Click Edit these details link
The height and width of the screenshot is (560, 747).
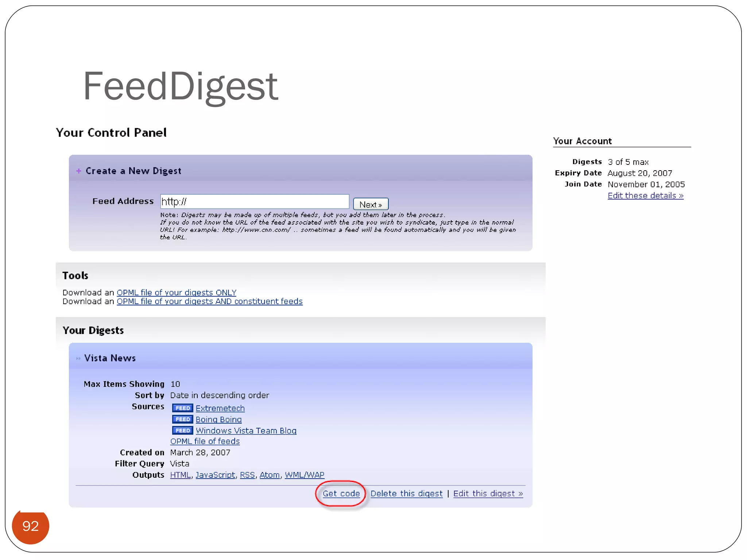(x=646, y=196)
